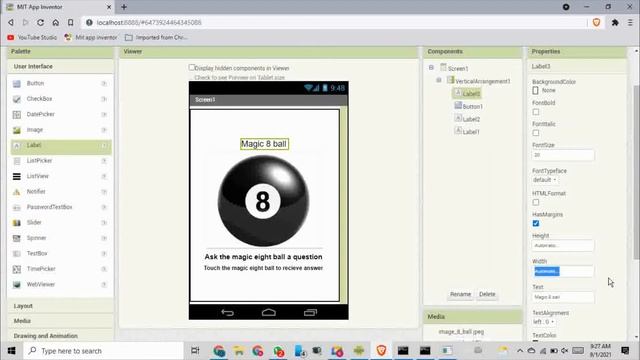Open help for Image component
640x360 pixels.
point(104,130)
